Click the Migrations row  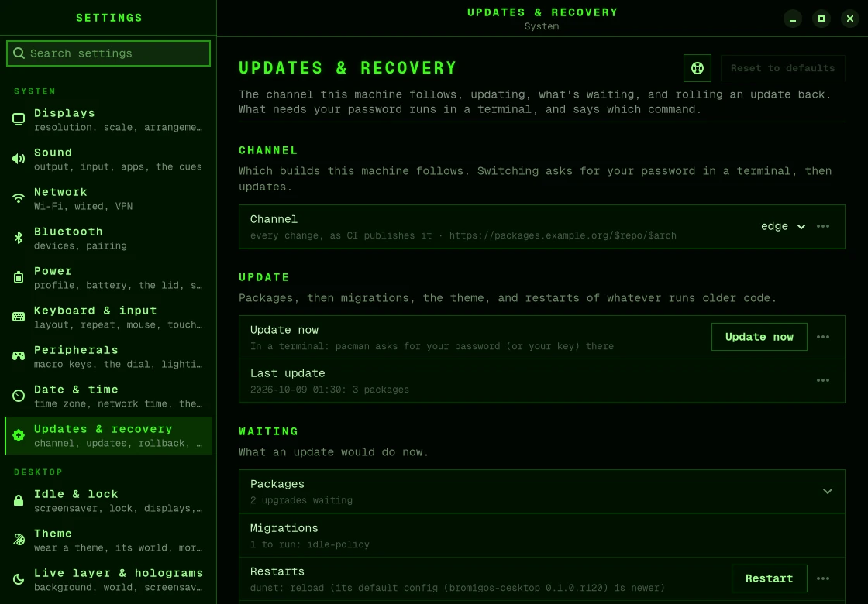542,535
